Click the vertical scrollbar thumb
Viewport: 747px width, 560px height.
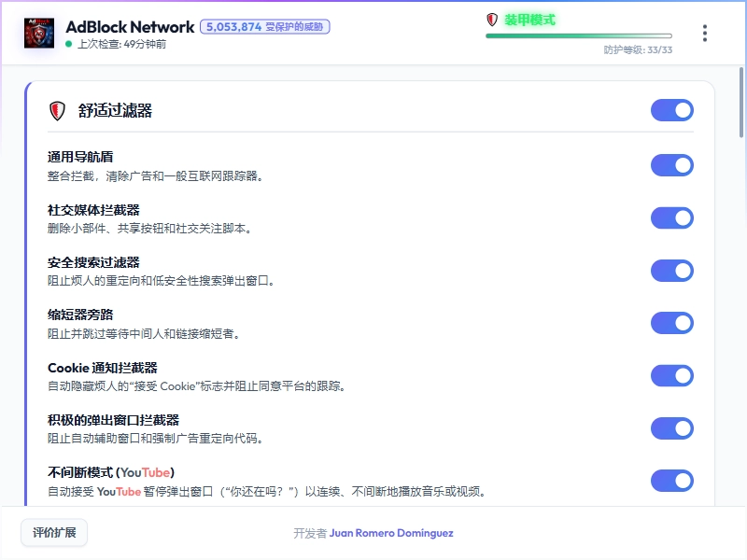point(741,102)
